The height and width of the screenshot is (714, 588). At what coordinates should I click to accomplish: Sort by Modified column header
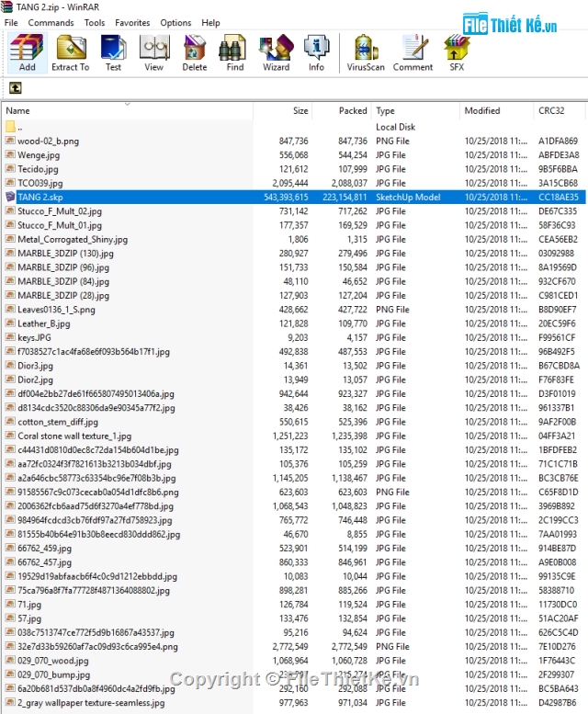(496, 110)
